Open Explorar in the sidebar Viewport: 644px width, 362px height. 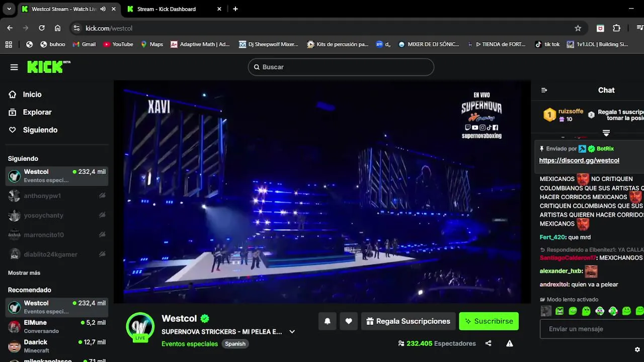coord(37,112)
